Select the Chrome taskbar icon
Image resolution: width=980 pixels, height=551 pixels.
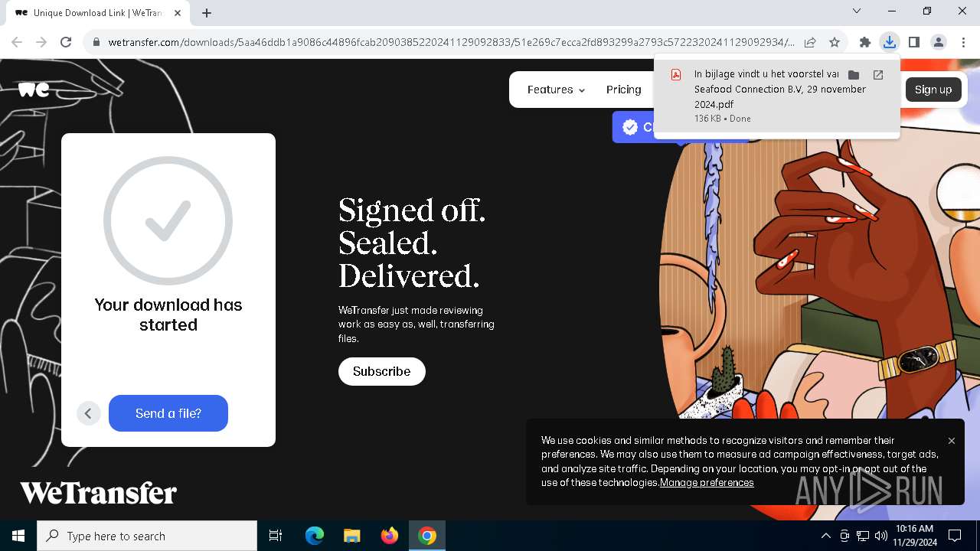427,536
